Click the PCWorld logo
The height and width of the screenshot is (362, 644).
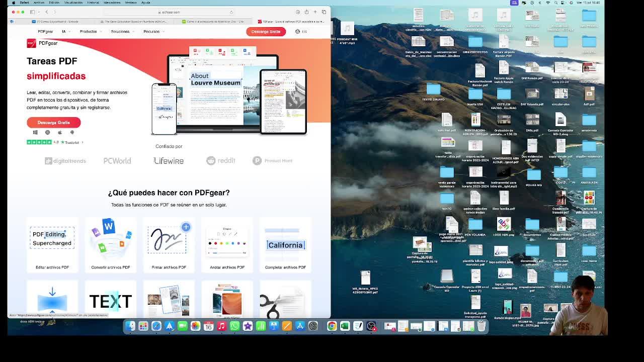[x=117, y=161]
